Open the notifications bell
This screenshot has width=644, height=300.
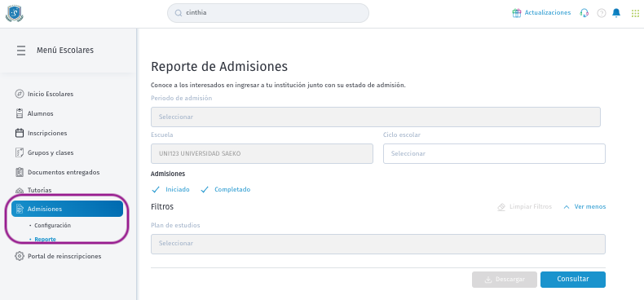pyautogui.click(x=616, y=13)
